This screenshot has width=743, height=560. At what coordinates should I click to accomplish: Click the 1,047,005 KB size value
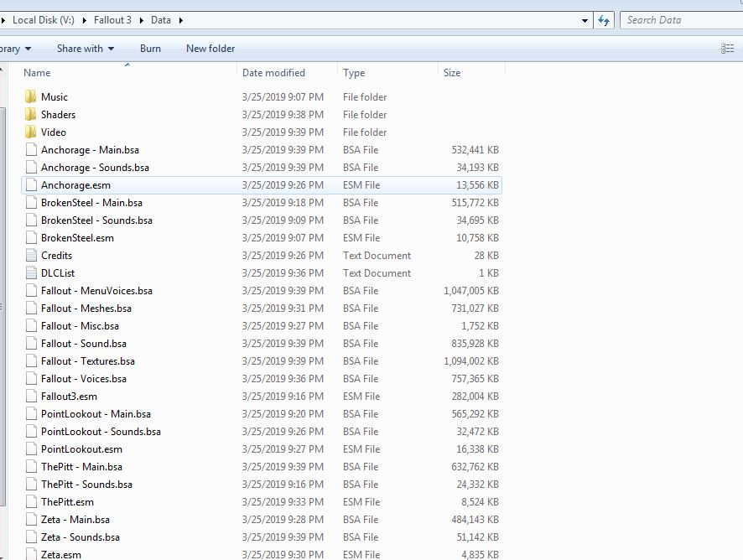(471, 290)
